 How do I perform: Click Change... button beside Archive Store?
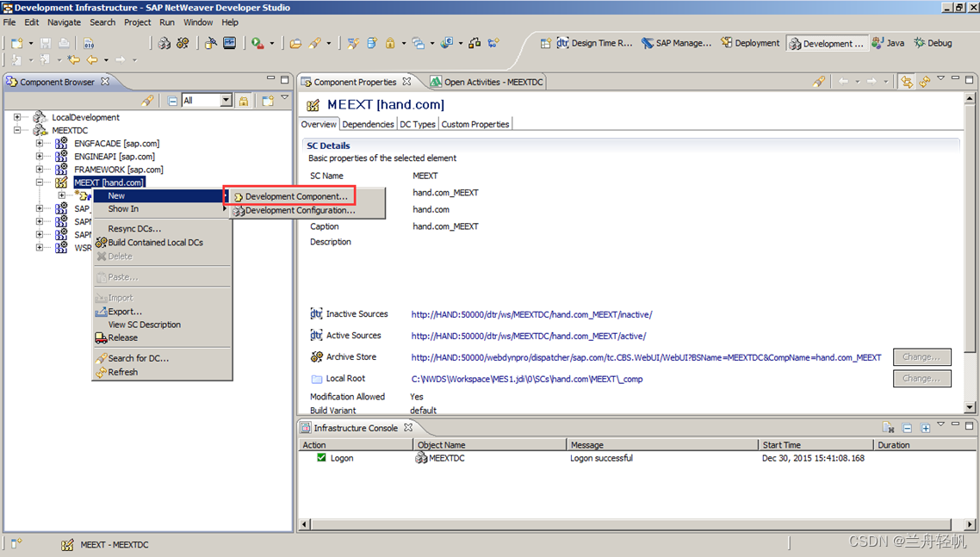point(922,357)
